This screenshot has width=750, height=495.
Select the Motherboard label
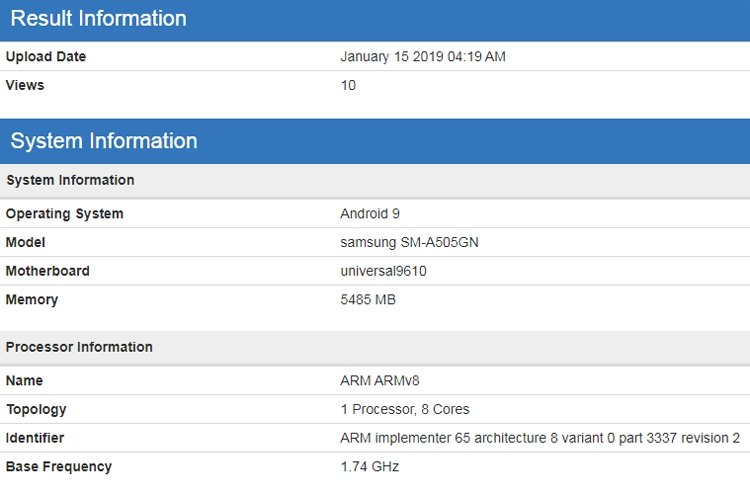48,271
